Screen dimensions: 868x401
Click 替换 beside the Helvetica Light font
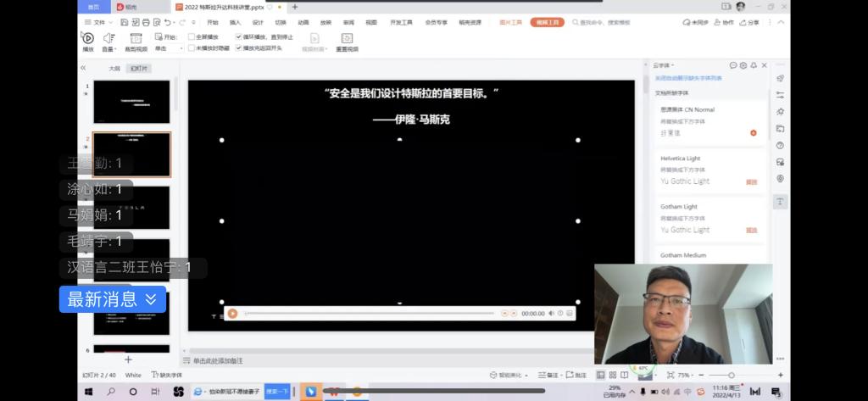pos(751,181)
